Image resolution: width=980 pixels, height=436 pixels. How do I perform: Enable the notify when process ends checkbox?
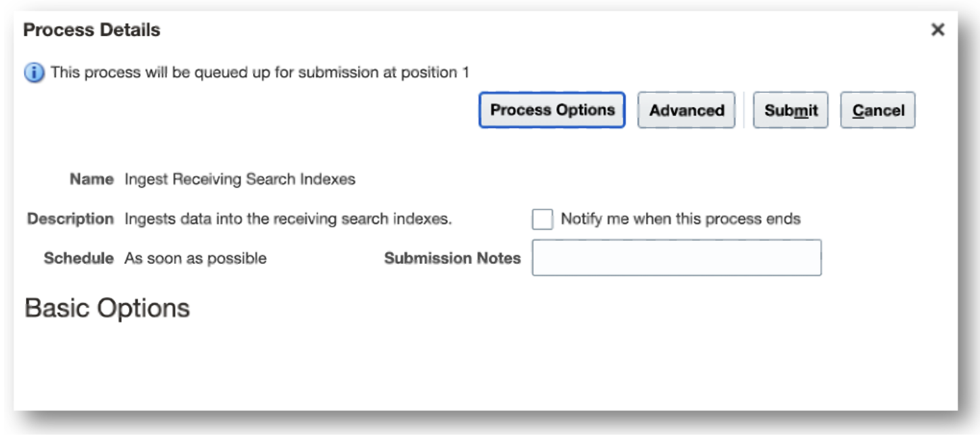click(542, 219)
